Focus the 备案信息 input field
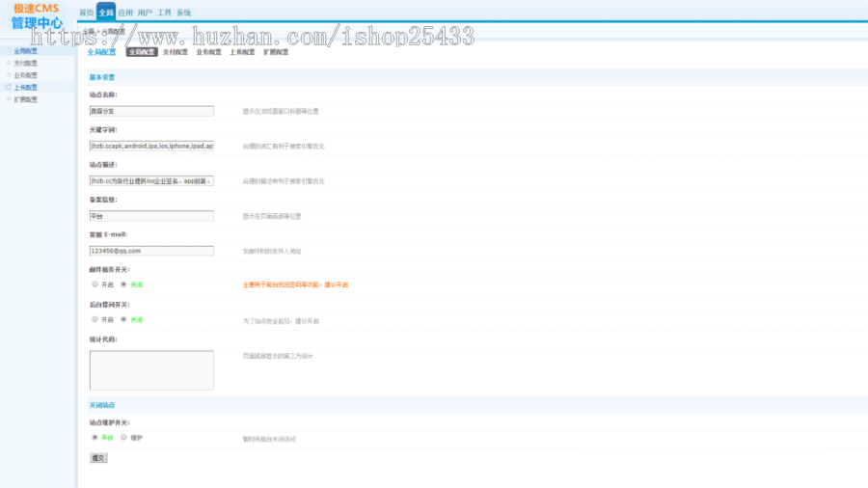 click(151, 216)
